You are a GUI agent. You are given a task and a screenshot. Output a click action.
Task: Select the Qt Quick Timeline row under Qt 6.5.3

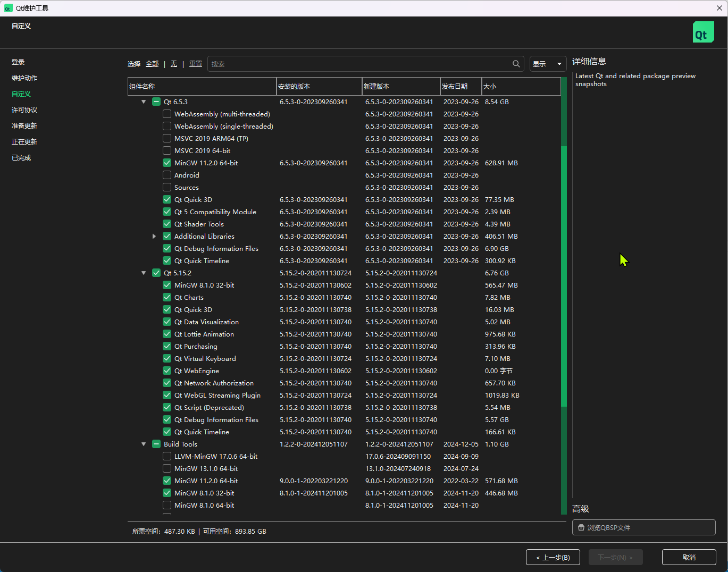click(x=344, y=260)
